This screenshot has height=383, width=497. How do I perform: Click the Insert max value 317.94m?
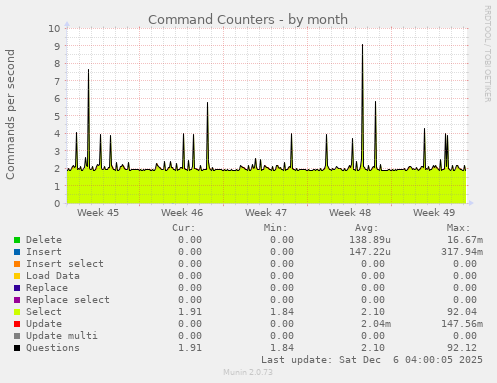click(x=462, y=252)
